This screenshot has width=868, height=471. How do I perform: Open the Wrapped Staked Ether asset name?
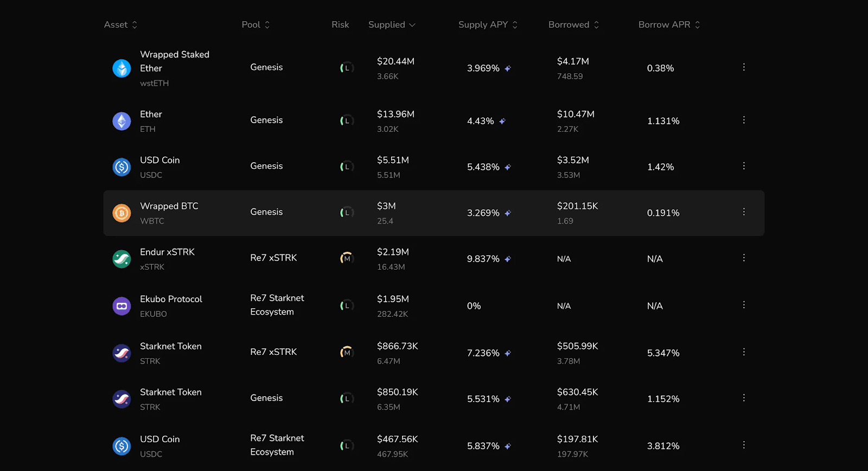pyautogui.click(x=175, y=61)
